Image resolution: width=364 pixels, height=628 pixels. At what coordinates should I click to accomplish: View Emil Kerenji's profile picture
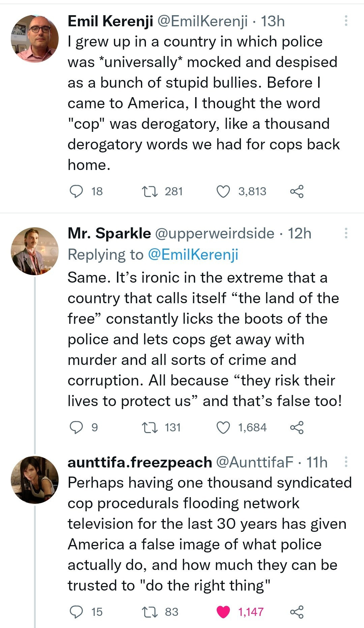[x=35, y=39]
